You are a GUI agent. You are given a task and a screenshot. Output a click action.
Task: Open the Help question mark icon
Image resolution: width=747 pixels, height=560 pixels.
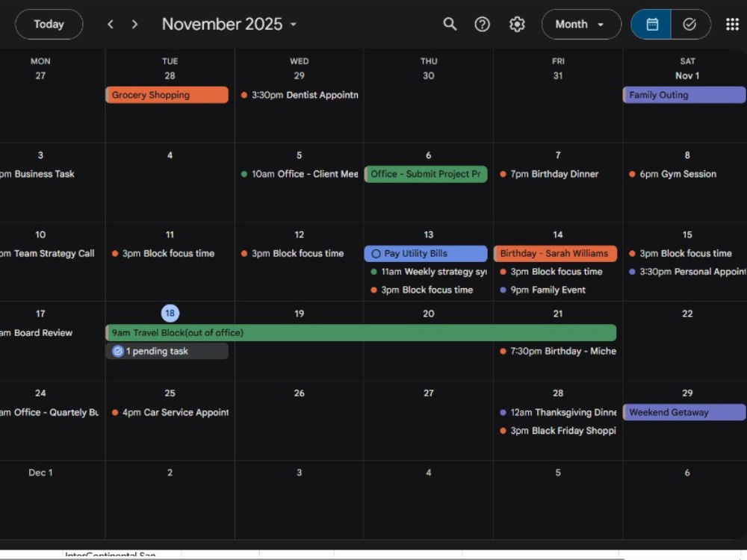(482, 25)
